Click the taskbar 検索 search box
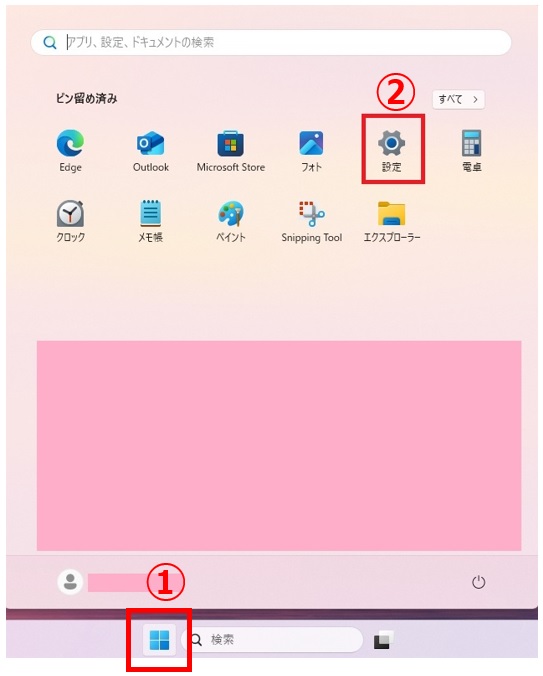Viewport: 543px width, 676px height. (x=272, y=639)
